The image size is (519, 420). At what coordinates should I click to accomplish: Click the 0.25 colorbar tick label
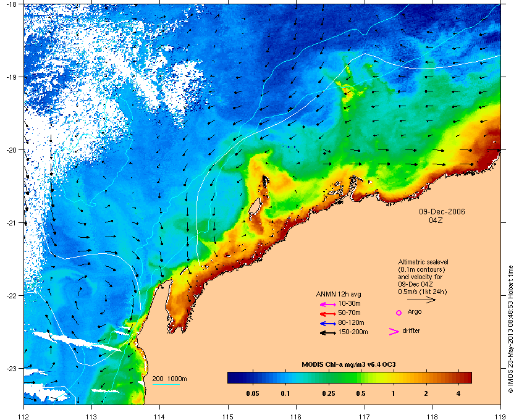[x=329, y=394]
